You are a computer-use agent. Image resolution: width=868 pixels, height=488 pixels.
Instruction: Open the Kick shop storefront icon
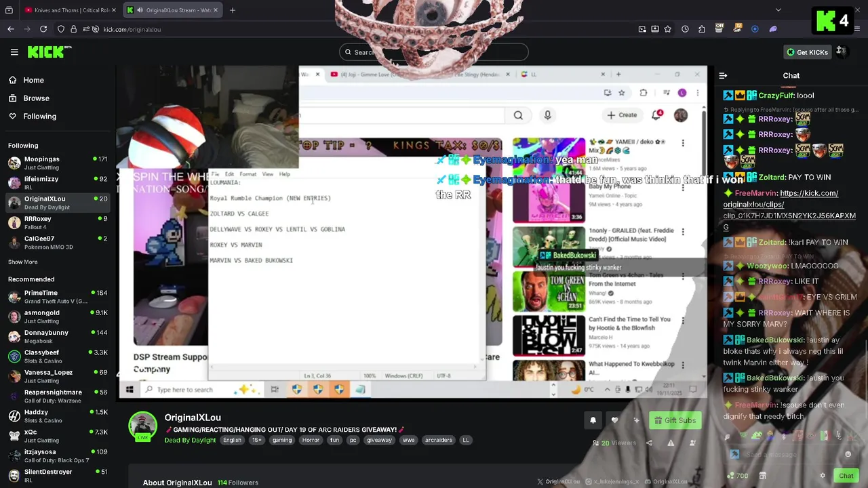(763, 476)
